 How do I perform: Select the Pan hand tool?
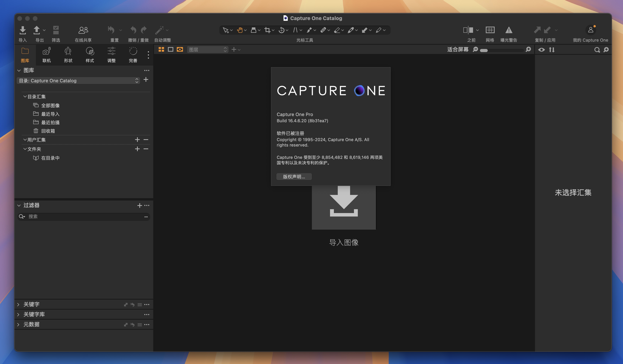240,30
